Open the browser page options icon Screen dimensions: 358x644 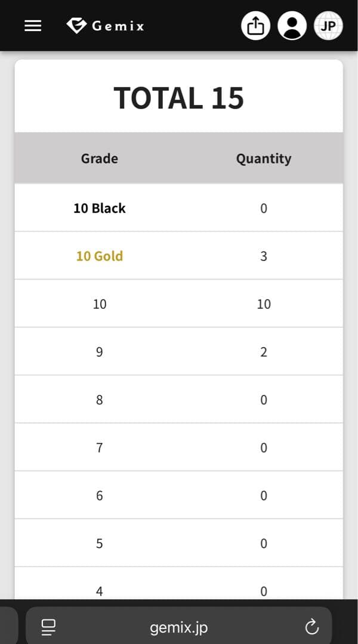[48, 627]
